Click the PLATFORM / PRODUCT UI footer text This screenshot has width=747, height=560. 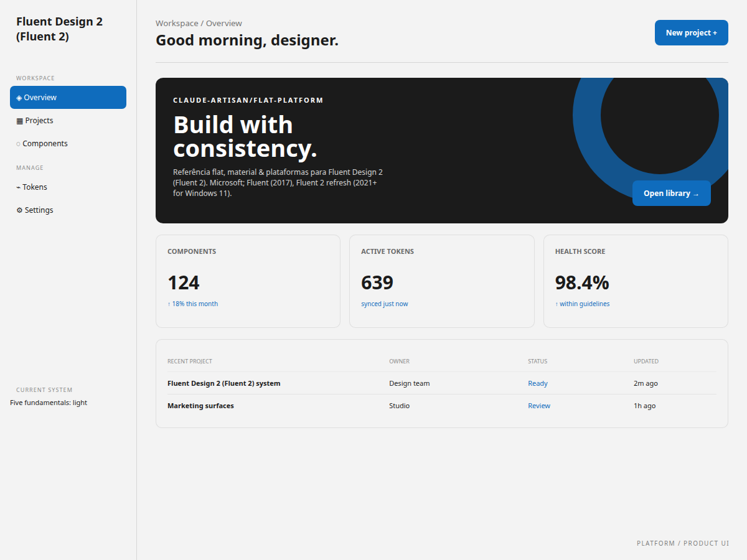(683, 543)
